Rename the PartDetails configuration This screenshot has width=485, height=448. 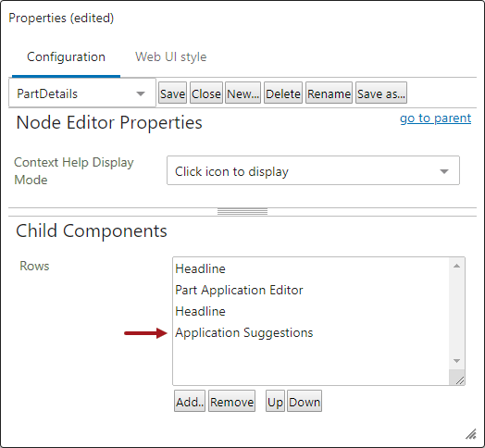click(x=329, y=93)
